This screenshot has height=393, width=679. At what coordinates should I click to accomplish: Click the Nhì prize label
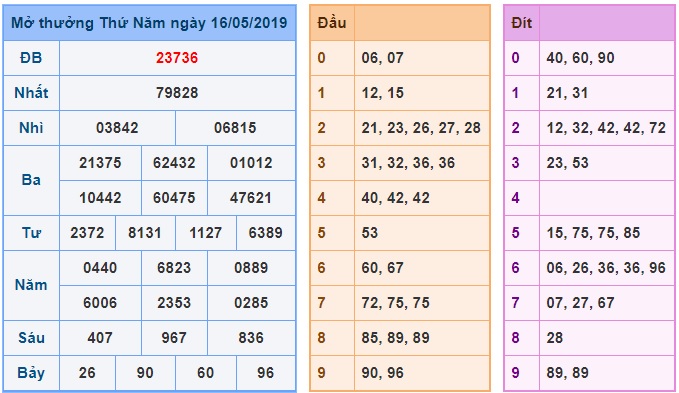click(x=31, y=128)
